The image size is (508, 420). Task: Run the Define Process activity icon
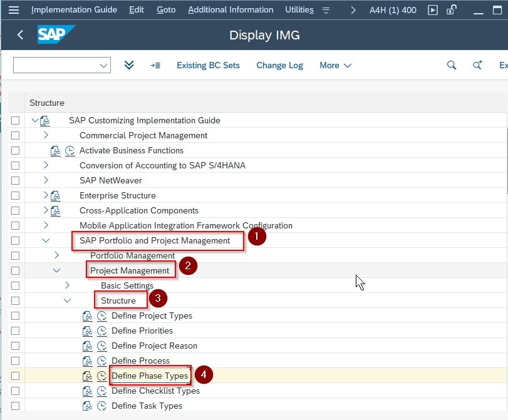[x=101, y=361]
